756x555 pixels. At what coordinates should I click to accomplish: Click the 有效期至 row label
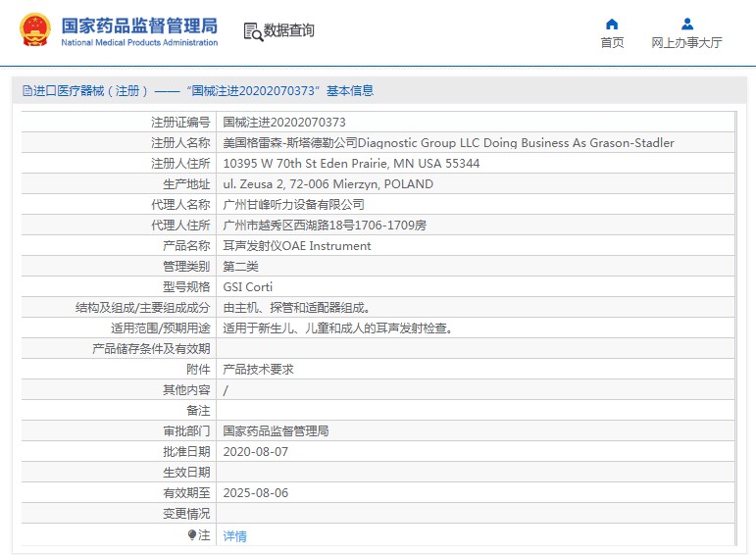[x=186, y=493]
